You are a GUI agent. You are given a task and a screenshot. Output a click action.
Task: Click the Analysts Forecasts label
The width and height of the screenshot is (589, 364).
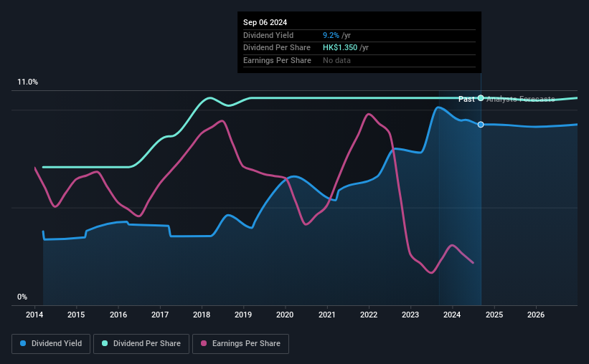[x=521, y=99]
